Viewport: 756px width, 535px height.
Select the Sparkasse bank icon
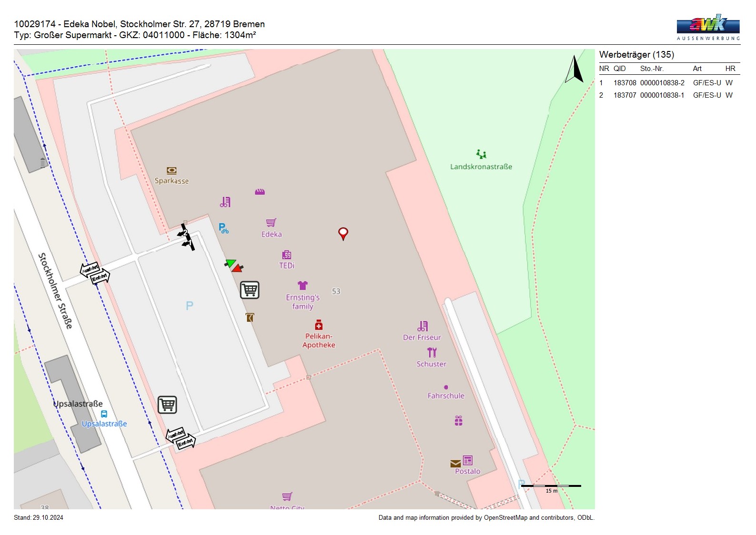(171, 171)
